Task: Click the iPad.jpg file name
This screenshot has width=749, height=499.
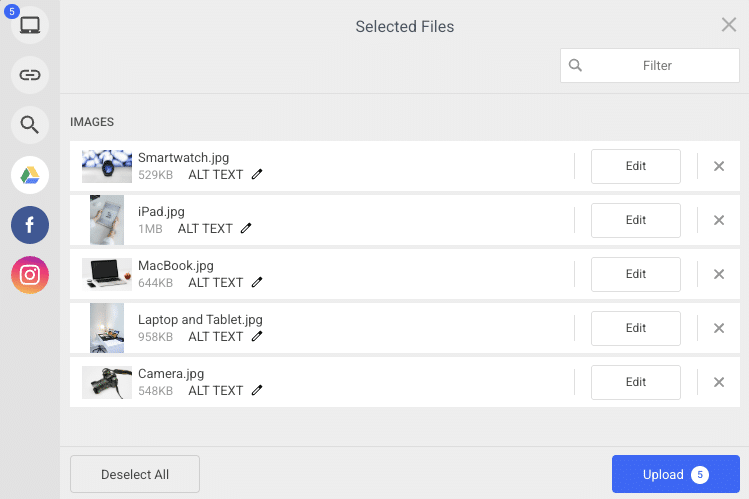Action: tap(161, 212)
